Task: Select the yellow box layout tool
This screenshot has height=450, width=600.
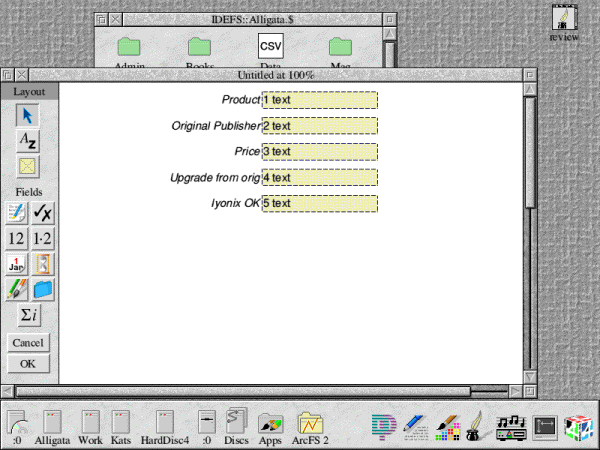Action: click(x=29, y=167)
